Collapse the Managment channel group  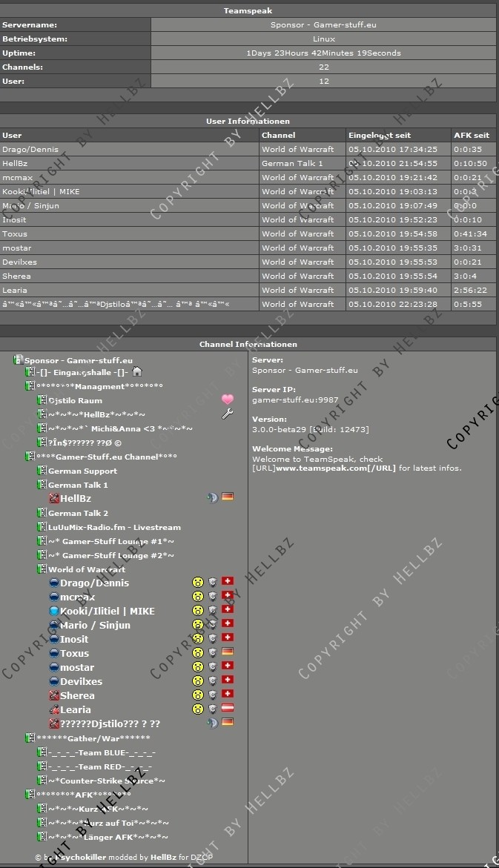(30, 386)
